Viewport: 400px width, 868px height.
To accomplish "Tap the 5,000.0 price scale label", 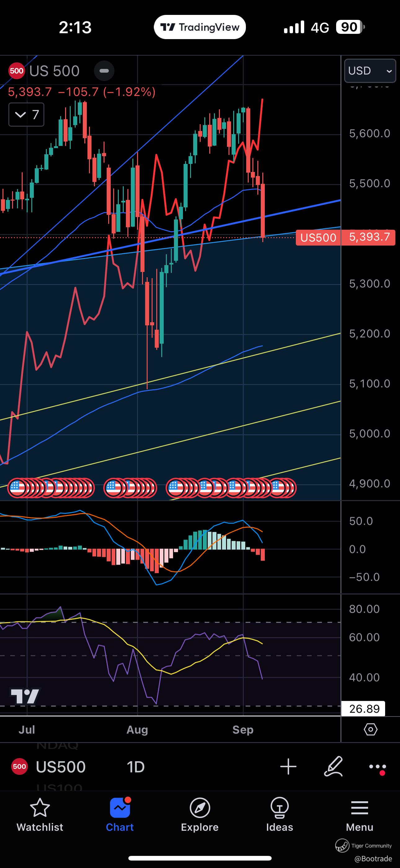I will [x=370, y=434].
